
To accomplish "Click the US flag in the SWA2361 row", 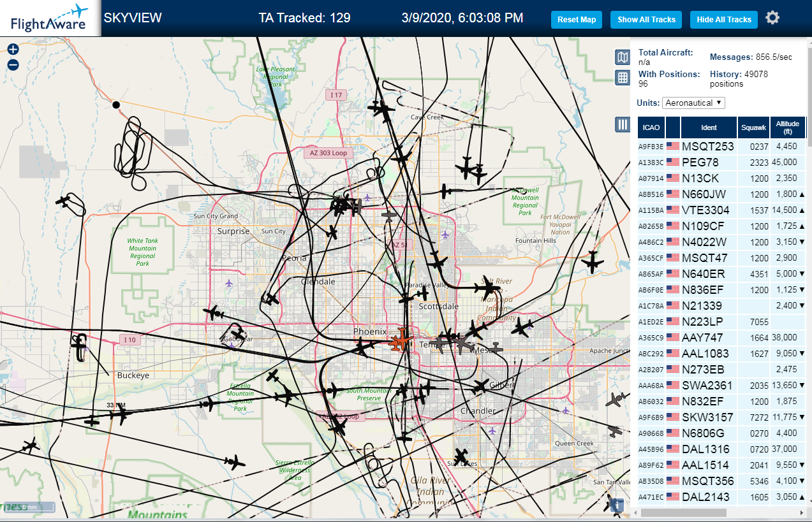I will [x=673, y=385].
